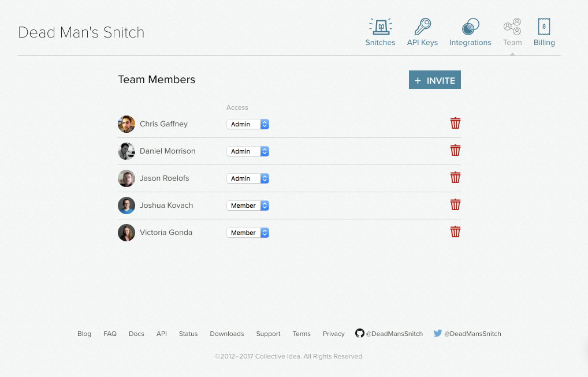Delete Chris Gaffney using the trash icon
This screenshot has width=588, height=377.
click(x=455, y=123)
